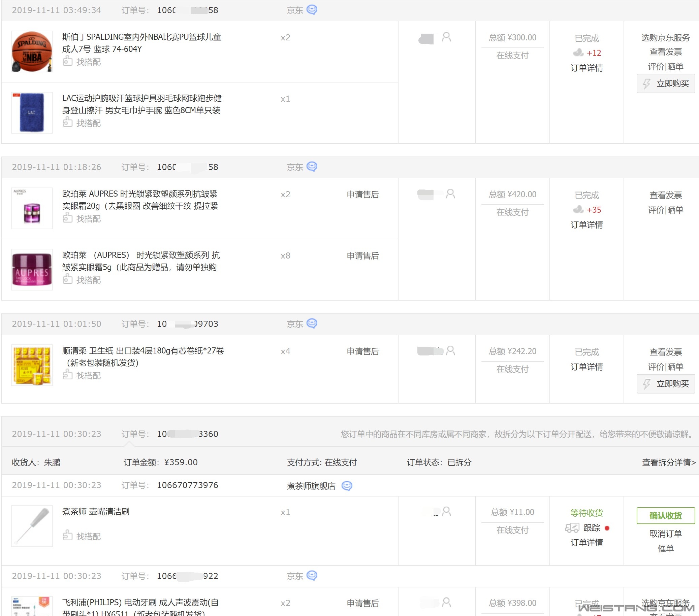
Task: Click 找搭配 icon under Spalding basketball
Action: 67,61
